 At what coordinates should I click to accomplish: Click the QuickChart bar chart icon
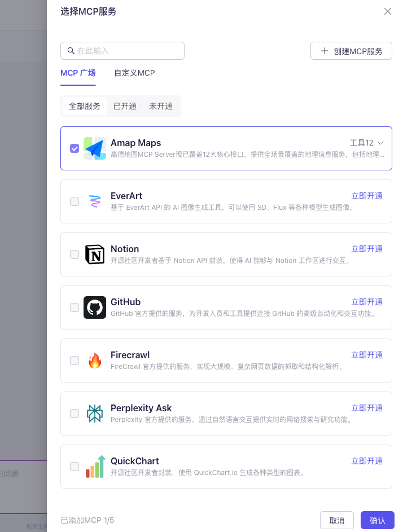(95, 467)
